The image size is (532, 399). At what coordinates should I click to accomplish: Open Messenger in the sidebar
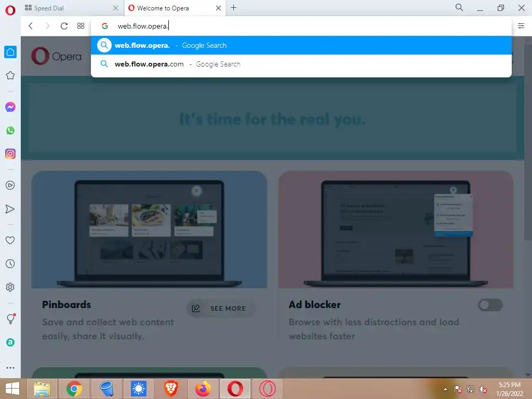click(10, 107)
